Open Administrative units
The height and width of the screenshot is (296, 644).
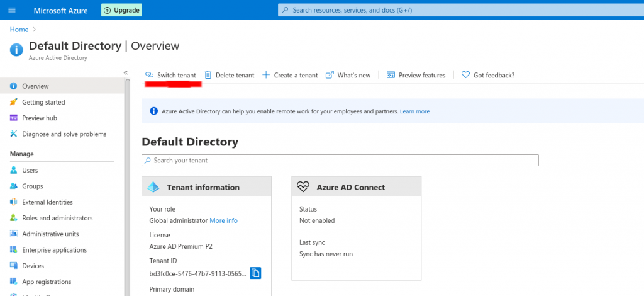pos(50,234)
